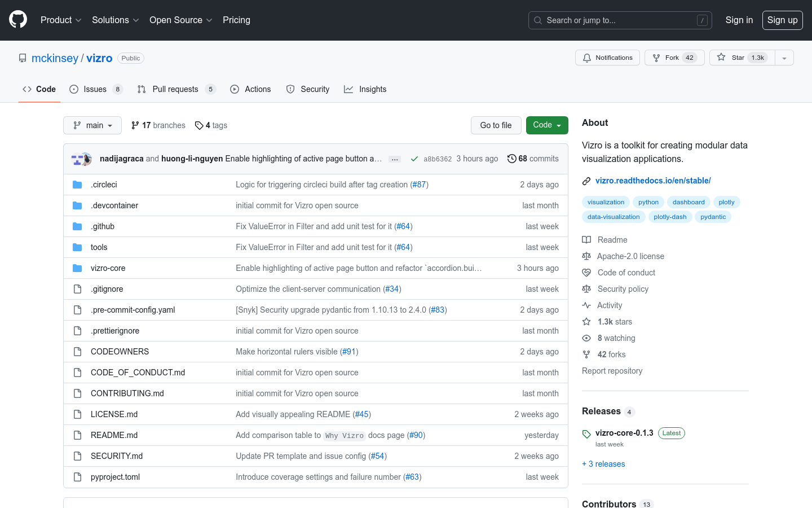Switch to the Pull requests tab
Image resolution: width=812 pixels, height=508 pixels.
(175, 89)
